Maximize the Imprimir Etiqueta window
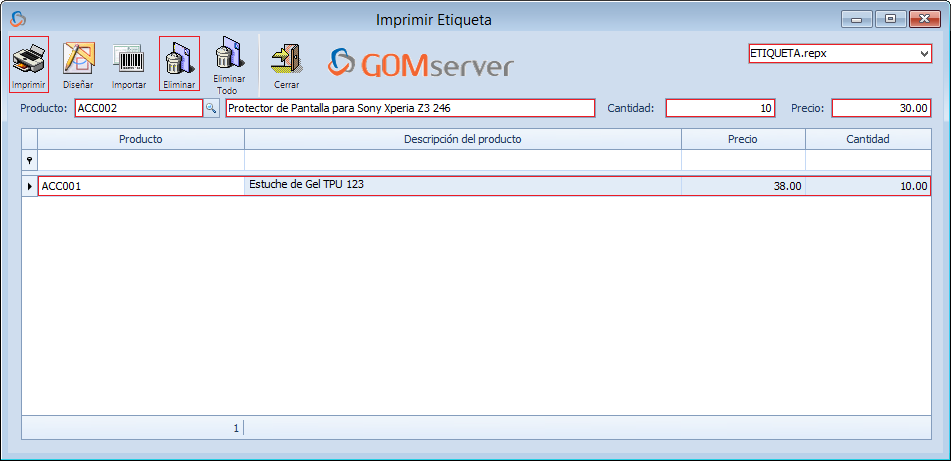951x461 pixels. pyautogui.click(x=890, y=19)
